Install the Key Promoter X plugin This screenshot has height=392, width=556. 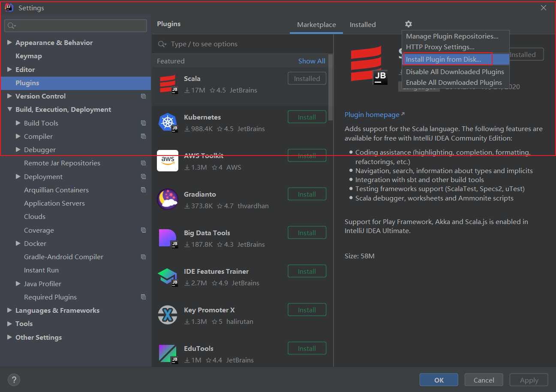[307, 310]
